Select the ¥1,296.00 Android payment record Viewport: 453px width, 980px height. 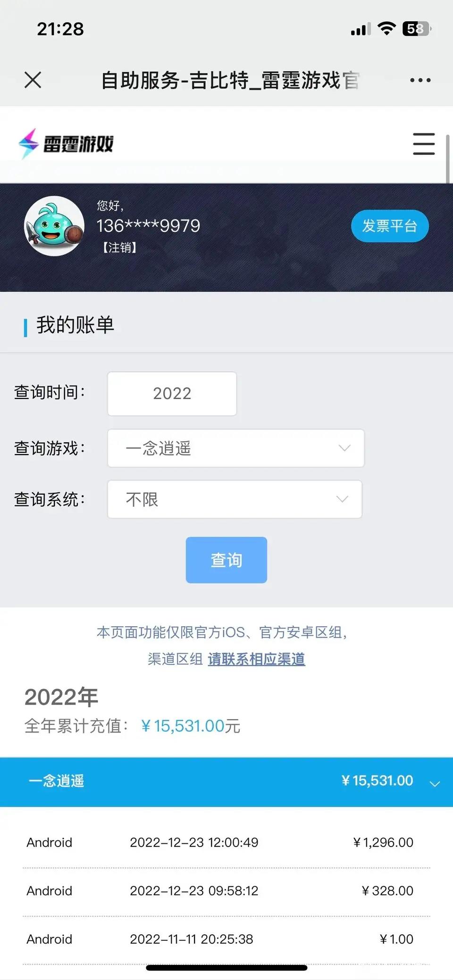(x=226, y=842)
